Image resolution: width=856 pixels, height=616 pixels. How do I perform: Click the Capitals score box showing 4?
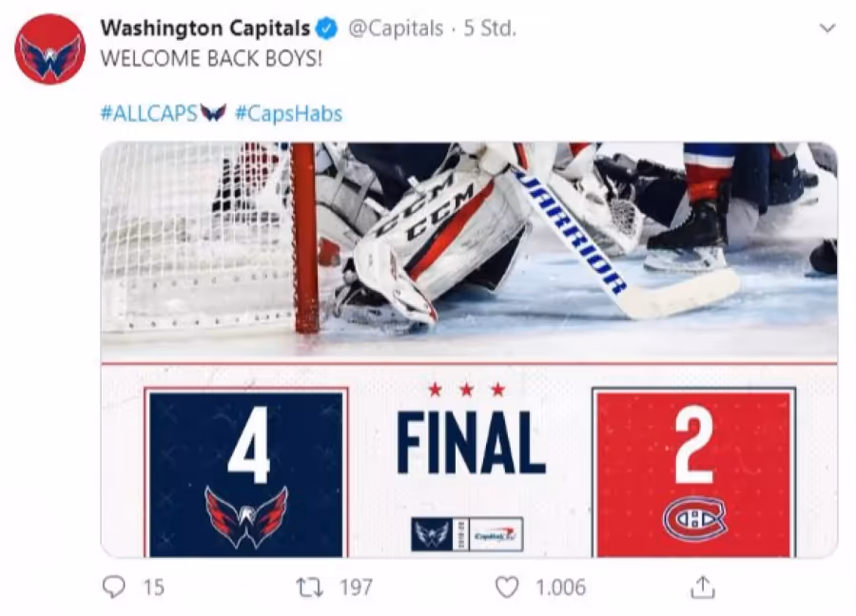[x=246, y=472]
